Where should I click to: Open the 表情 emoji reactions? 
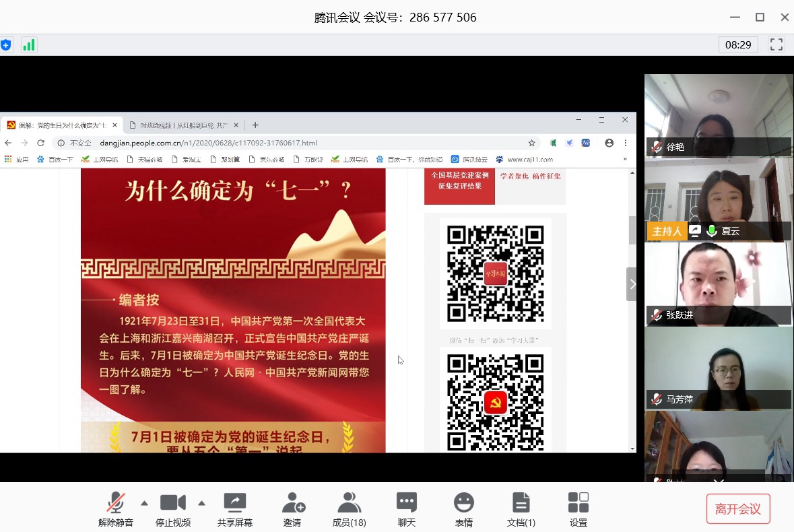tap(464, 508)
